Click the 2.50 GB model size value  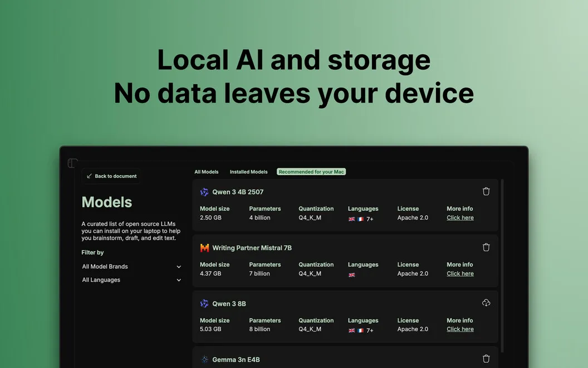click(x=210, y=218)
